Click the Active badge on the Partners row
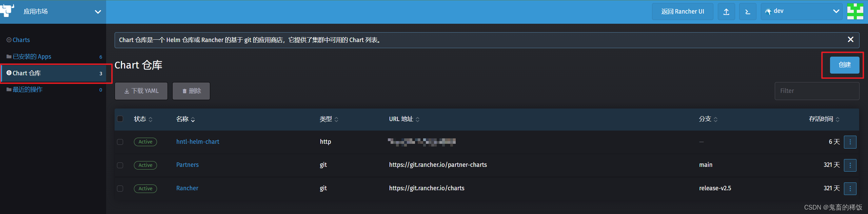 click(145, 165)
